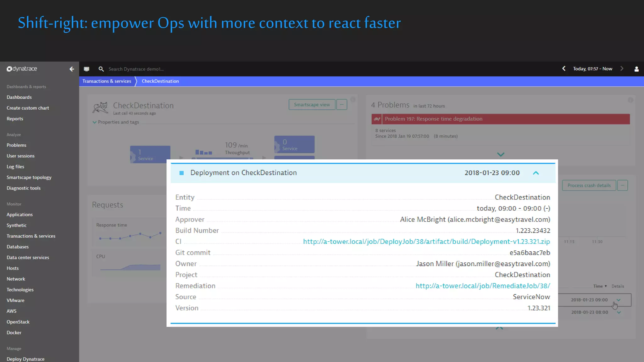Go to Problems in sidebar
The height and width of the screenshot is (362, 644).
[x=16, y=145]
